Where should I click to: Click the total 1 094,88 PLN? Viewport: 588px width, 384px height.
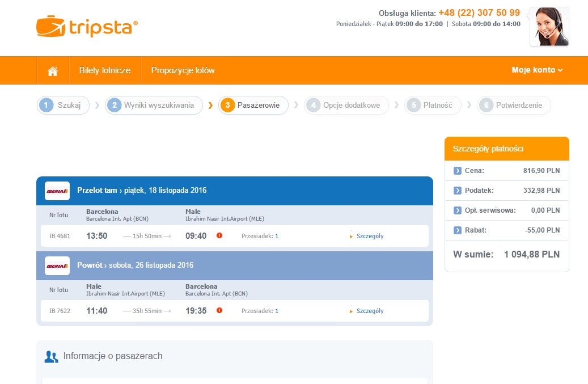tap(532, 254)
